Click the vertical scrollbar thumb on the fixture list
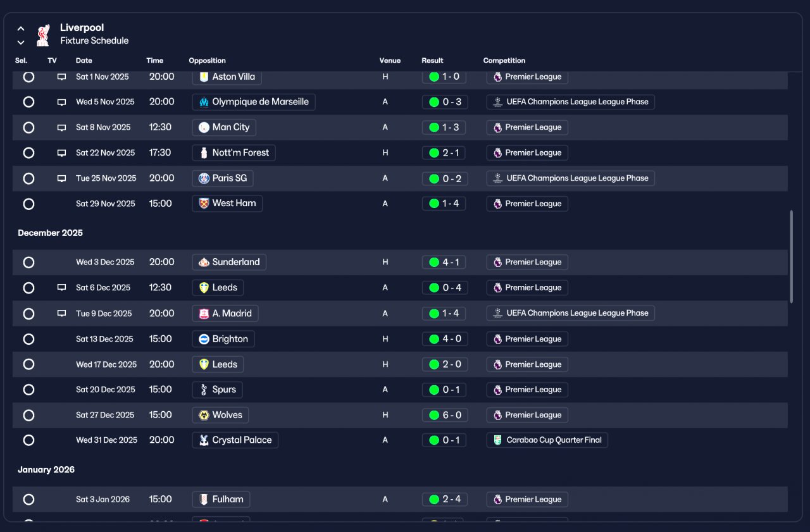 click(791, 256)
